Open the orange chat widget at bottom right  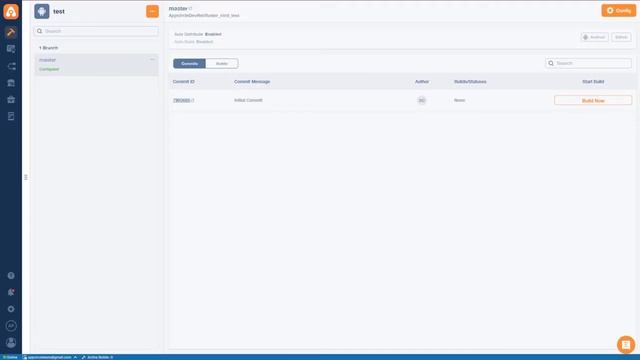point(626,344)
